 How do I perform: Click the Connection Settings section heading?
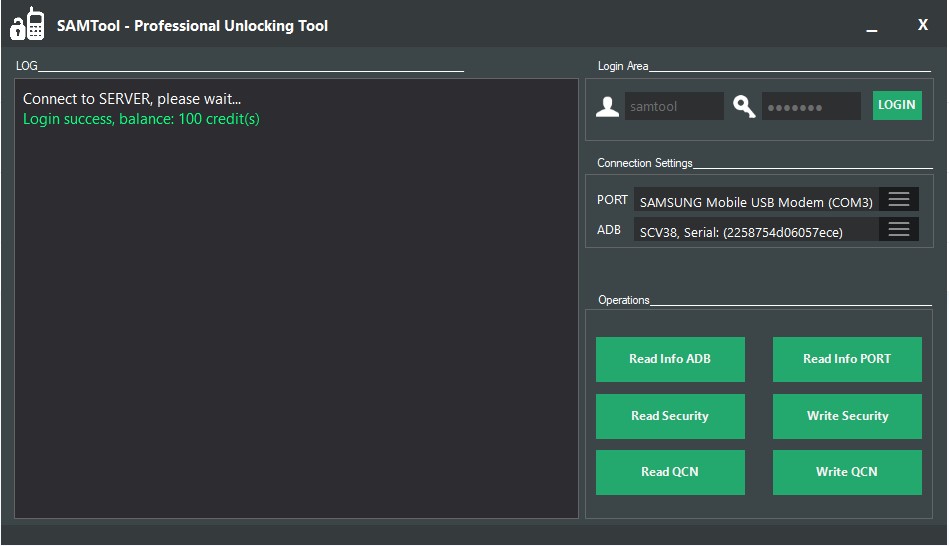[x=645, y=163]
